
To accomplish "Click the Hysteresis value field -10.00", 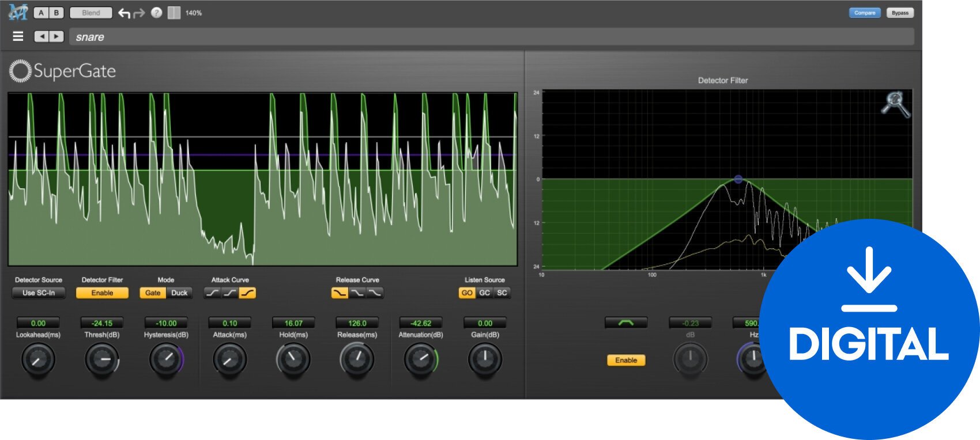I will [166, 323].
